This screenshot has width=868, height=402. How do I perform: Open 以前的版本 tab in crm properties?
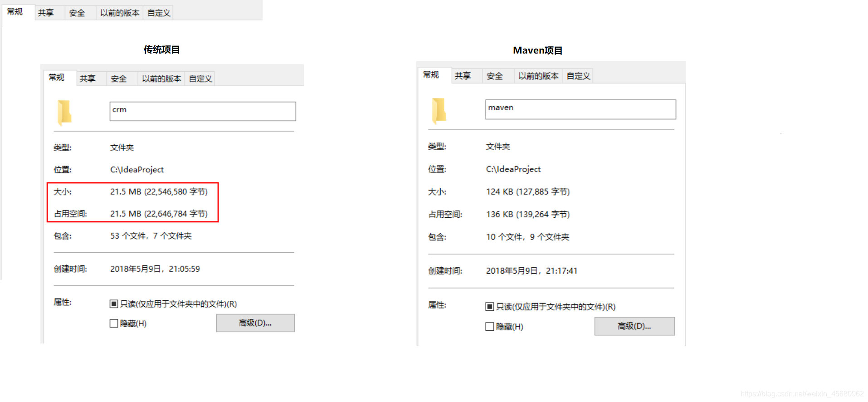coord(161,78)
